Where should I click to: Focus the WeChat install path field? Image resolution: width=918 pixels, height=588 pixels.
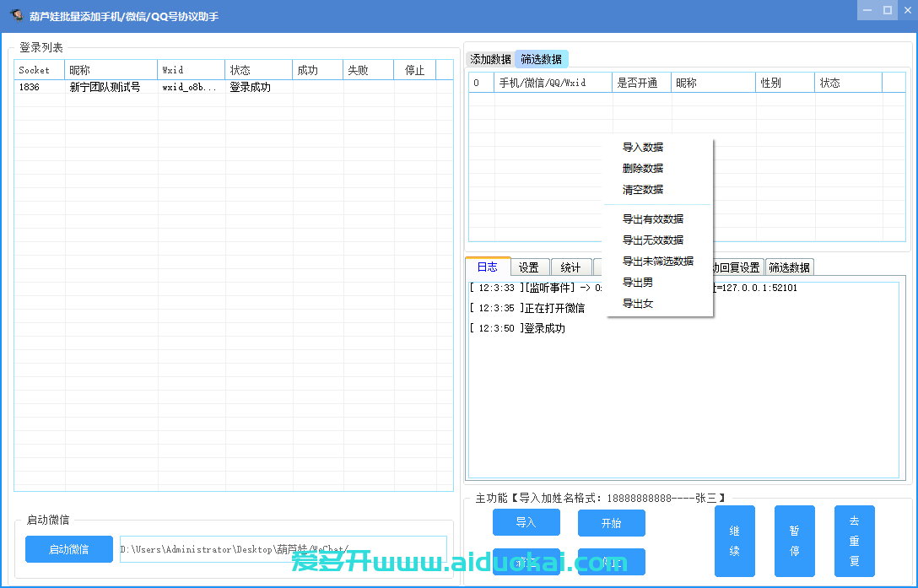click(283, 549)
